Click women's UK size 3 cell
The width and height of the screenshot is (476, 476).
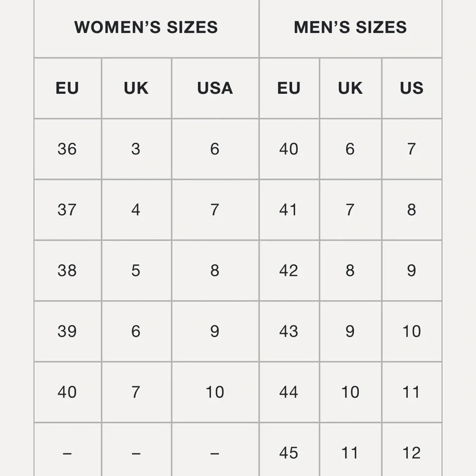[x=136, y=149]
